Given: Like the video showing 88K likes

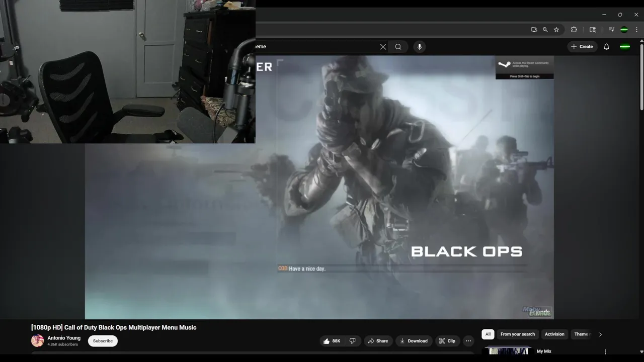Looking at the screenshot, I should click(x=332, y=341).
